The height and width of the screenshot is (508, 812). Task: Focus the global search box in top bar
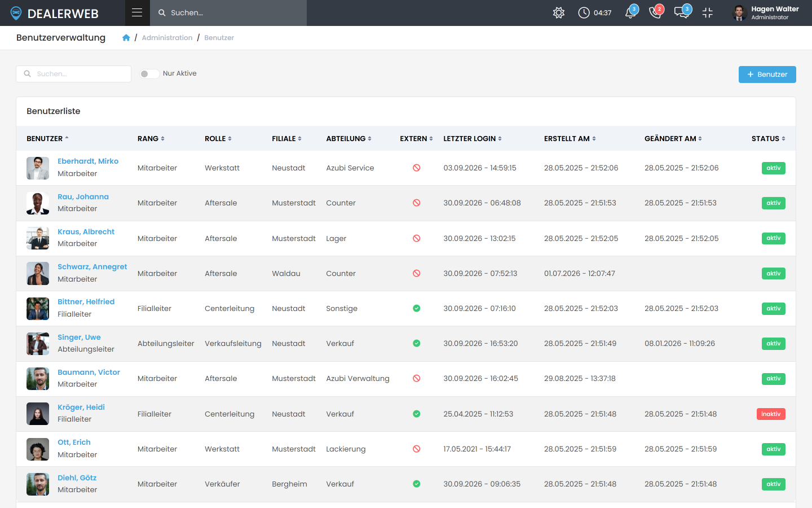[228, 13]
